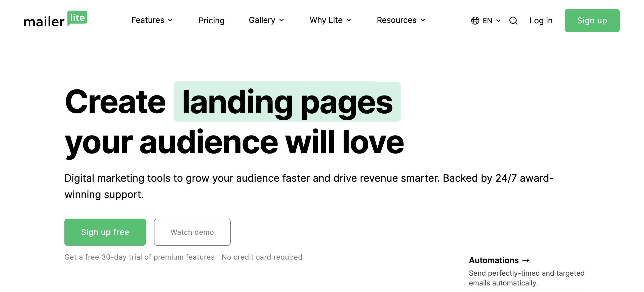The height and width of the screenshot is (292, 644).
Task: Open the Automations heading link
Action: click(494, 260)
